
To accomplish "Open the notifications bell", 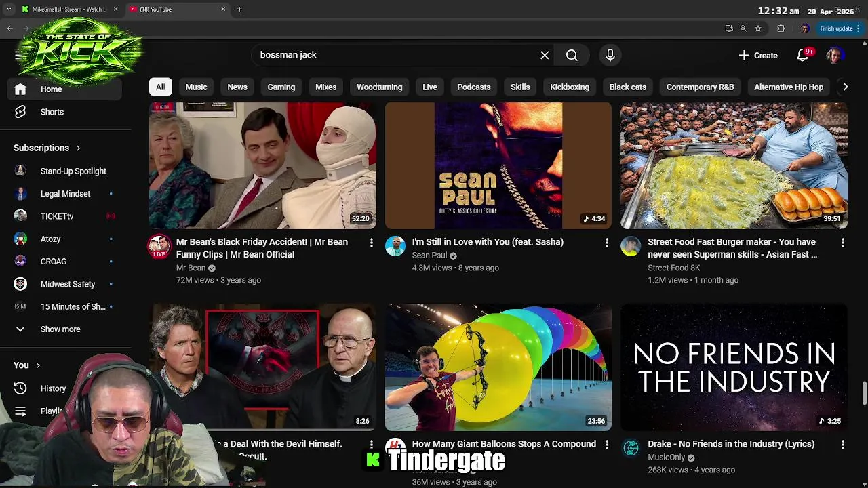I will coord(803,55).
